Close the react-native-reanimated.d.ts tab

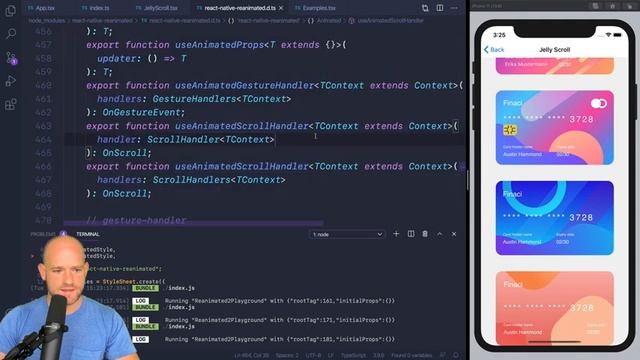coord(281,8)
